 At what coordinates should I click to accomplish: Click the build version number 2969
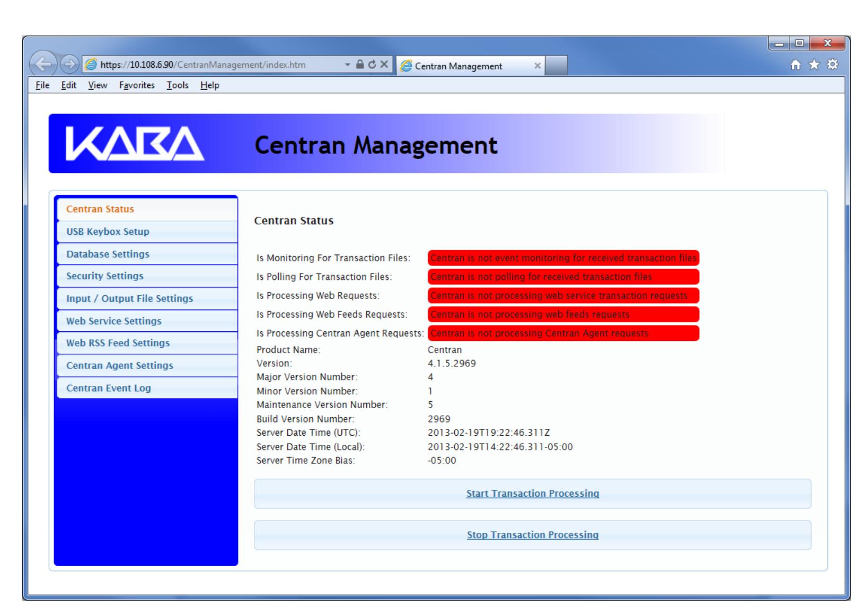(439, 419)
